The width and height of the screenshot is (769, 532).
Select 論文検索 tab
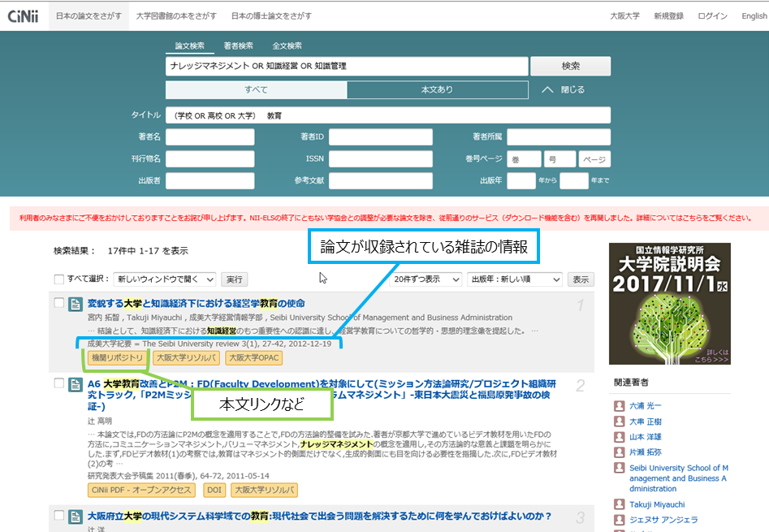click(190, 45)
